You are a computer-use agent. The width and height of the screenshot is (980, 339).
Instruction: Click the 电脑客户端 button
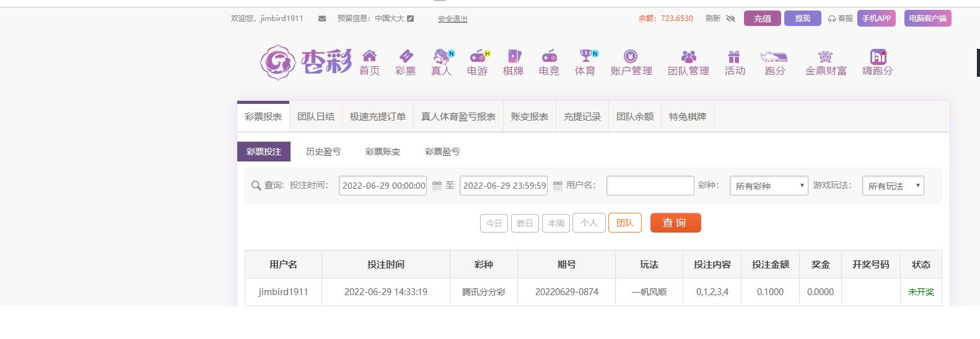(927, 19)
